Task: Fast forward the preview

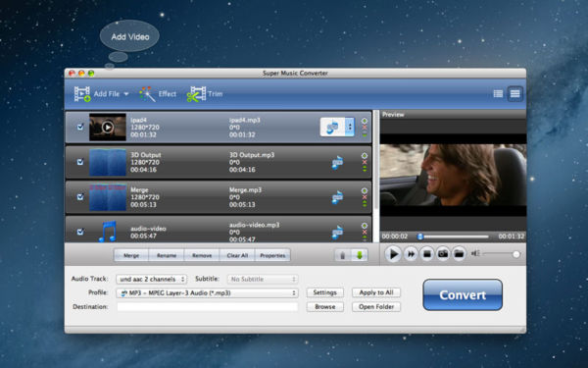Action: click(411, 254)
